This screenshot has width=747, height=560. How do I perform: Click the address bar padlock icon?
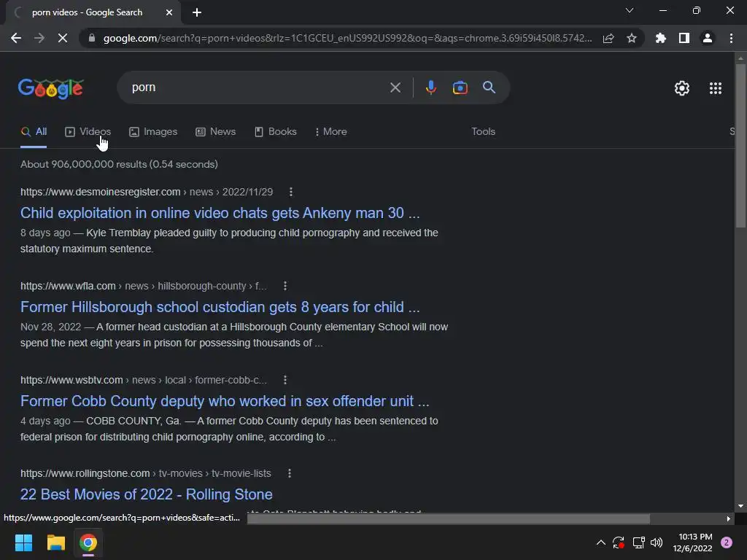[x=92, y=38]
